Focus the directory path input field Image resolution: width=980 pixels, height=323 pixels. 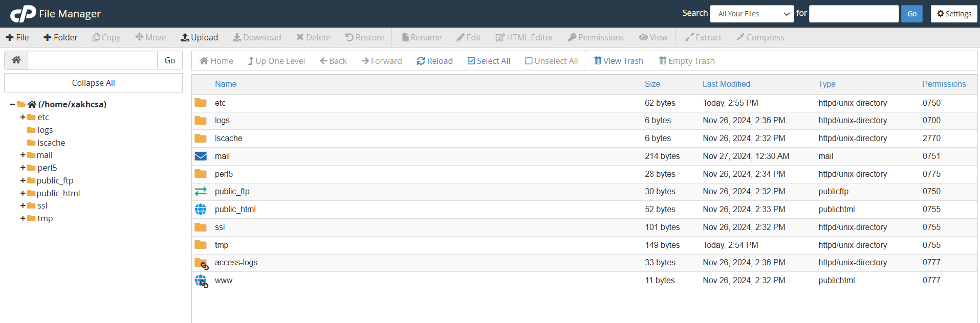(x=93, y=60)
